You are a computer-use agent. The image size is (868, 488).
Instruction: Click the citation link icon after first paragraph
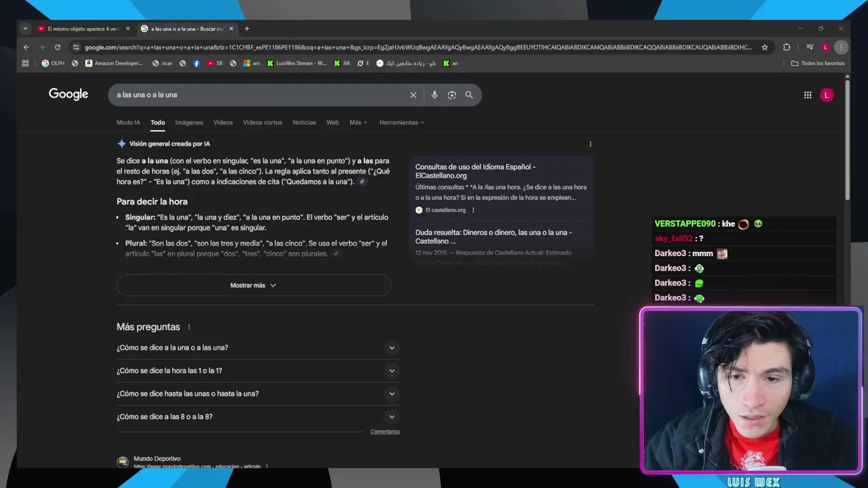362,182
